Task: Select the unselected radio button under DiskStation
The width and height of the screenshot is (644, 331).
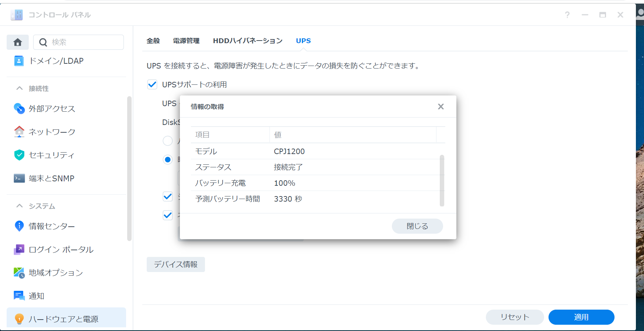Action: pos(168,141)
